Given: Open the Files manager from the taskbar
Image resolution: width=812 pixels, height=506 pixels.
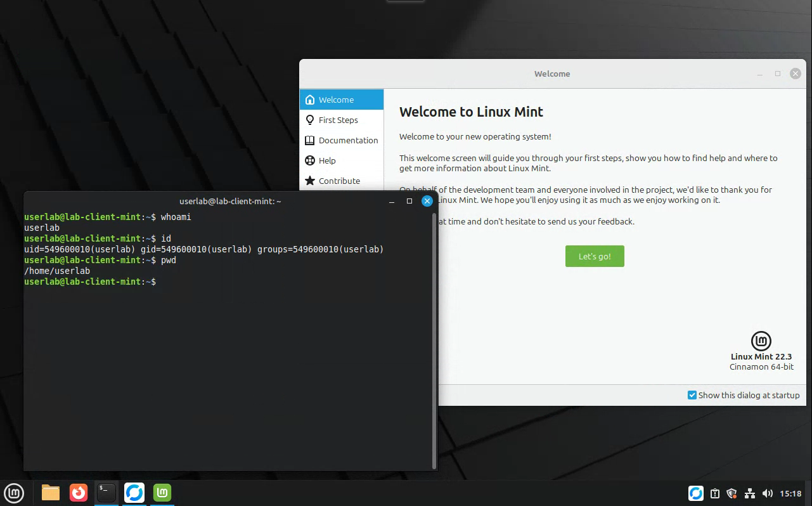Looking at the screenshot, I should point(51,493).
